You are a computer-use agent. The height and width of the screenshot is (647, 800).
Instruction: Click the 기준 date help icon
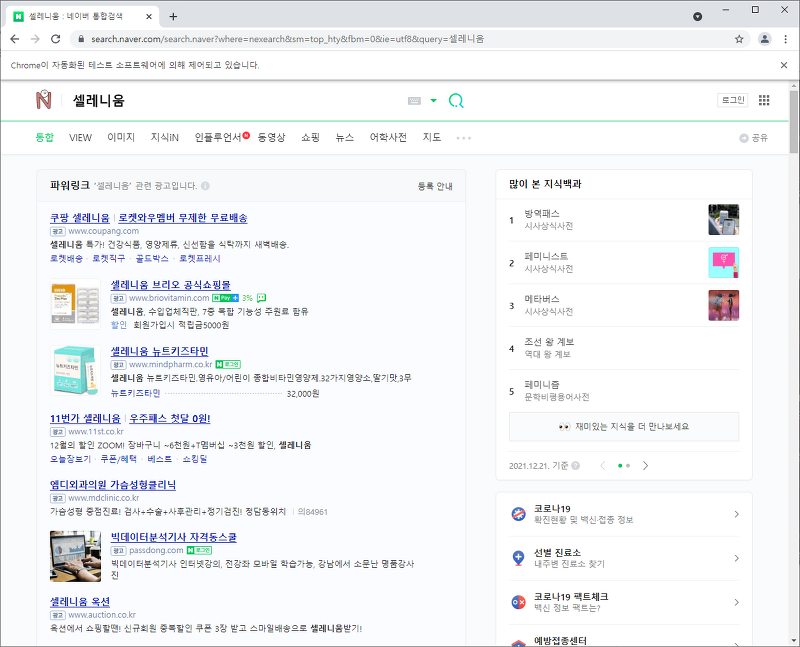pos(576,466)
